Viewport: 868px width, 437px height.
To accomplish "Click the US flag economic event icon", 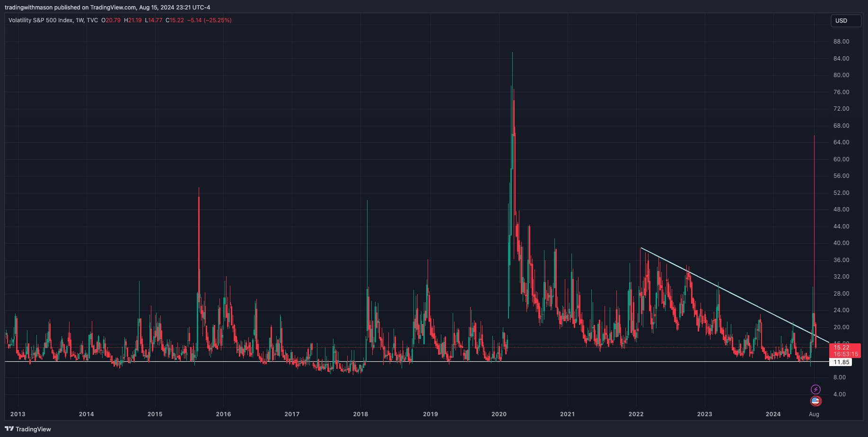I will pos(815,401).
